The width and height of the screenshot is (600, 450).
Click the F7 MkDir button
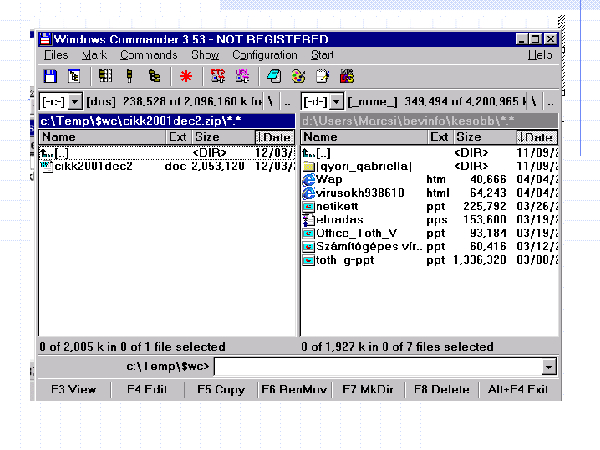369,390
